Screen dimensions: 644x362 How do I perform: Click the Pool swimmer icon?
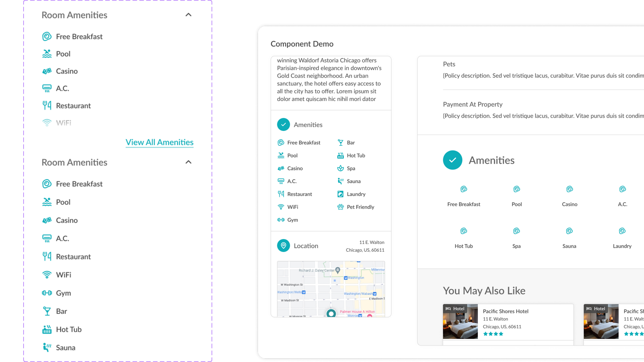[281, 155]
